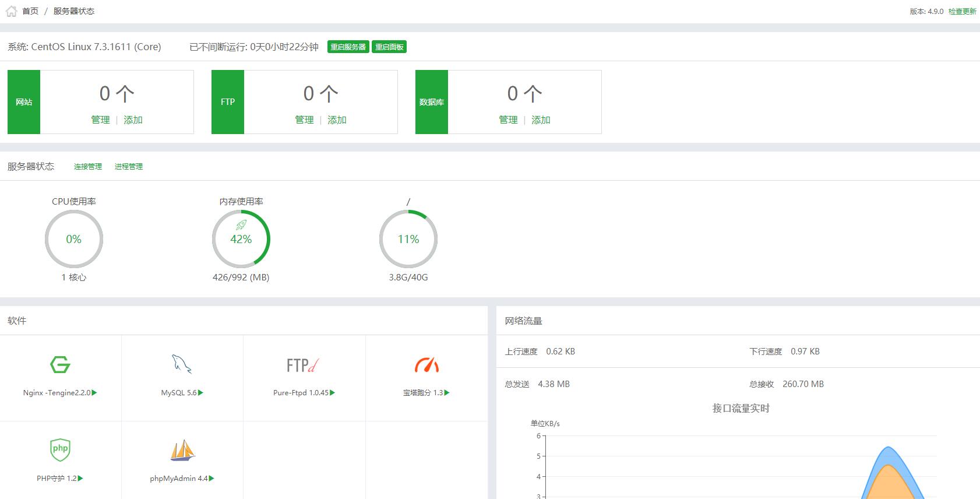Click the 下行速度 0.97 KB value
Image resolution: width=980 pixels, height=499 pixels.
pos(805,352)
